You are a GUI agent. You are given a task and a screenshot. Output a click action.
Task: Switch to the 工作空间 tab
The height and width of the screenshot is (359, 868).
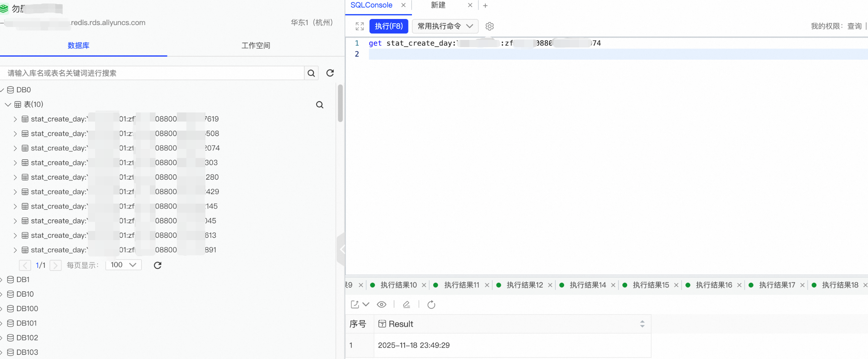point(256,46)
